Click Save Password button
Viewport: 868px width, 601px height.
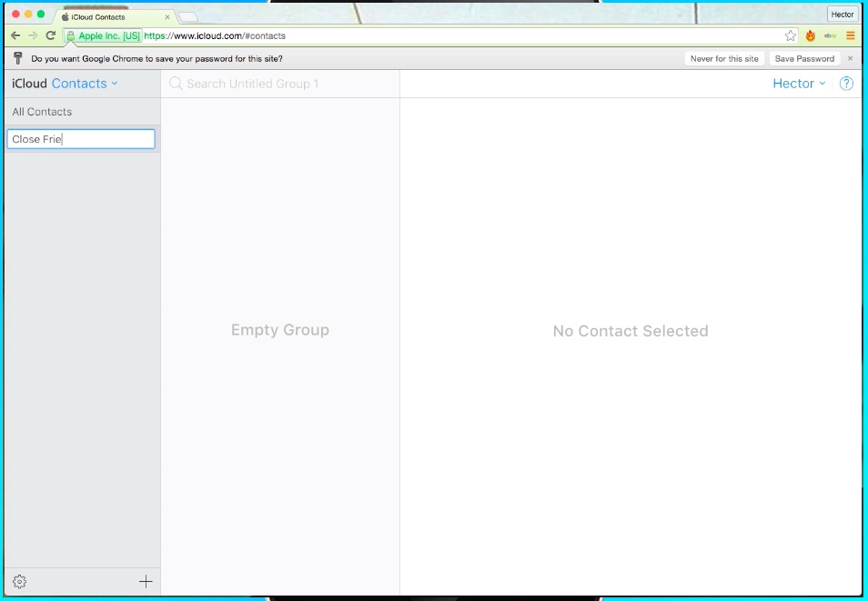(x=804, y=59)
